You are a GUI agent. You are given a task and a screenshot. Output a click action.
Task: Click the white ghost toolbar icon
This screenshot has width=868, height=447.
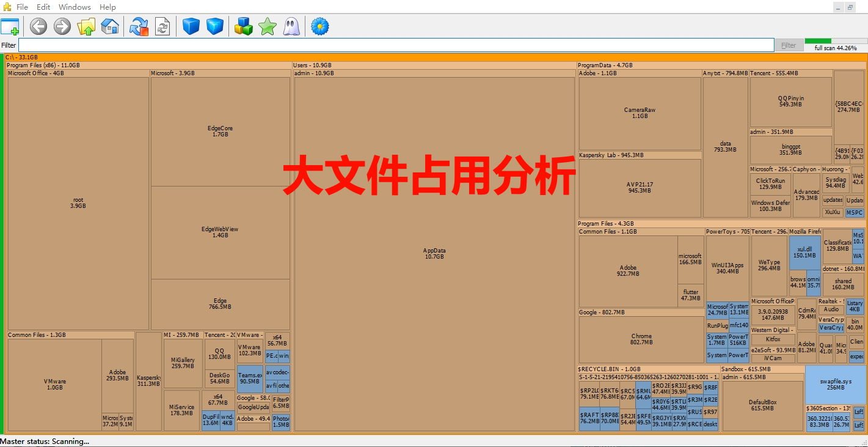[291, 26]
